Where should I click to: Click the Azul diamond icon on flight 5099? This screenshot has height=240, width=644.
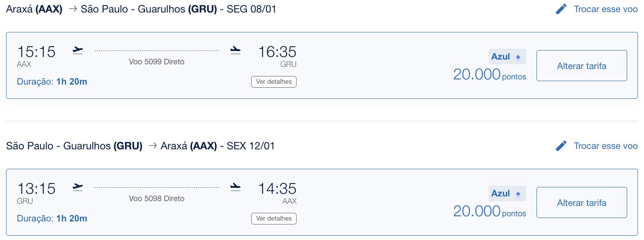[x=518, y=57]
